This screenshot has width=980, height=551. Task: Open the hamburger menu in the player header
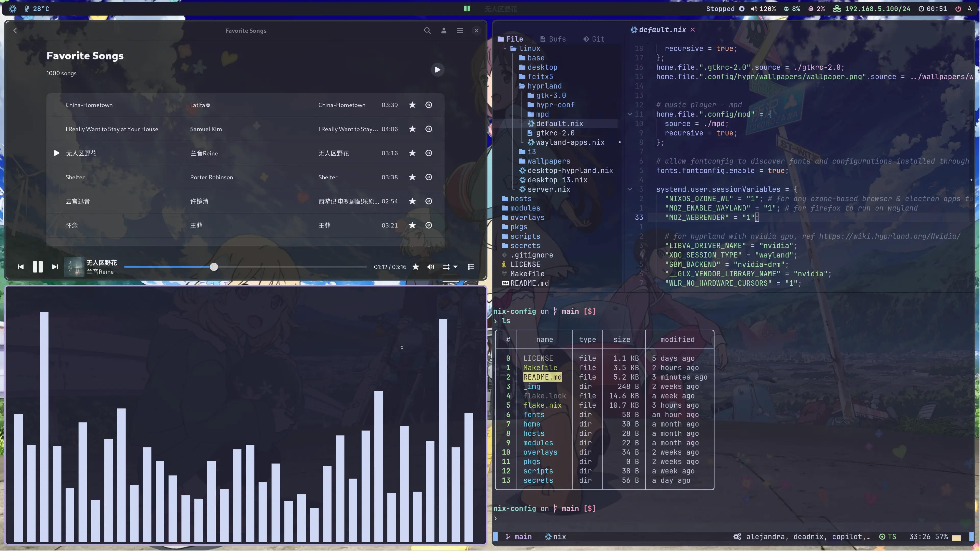click(x=460, y=30)
